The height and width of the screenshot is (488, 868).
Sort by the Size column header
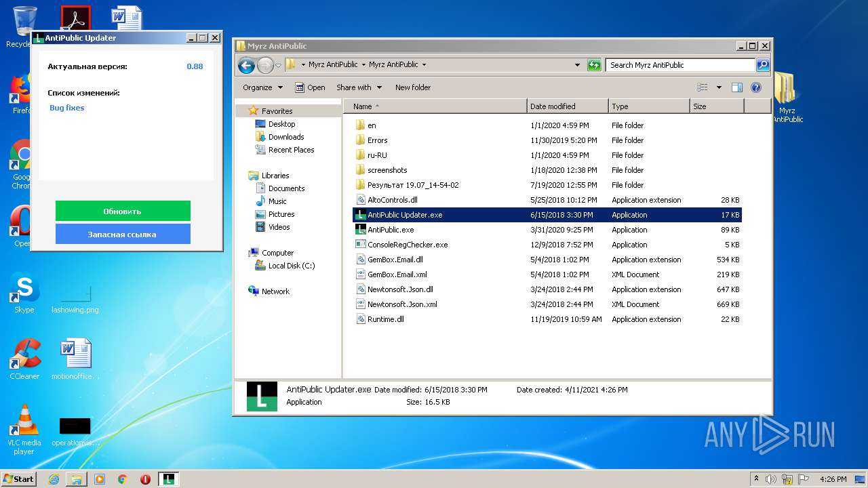click(x=717, y=106)
